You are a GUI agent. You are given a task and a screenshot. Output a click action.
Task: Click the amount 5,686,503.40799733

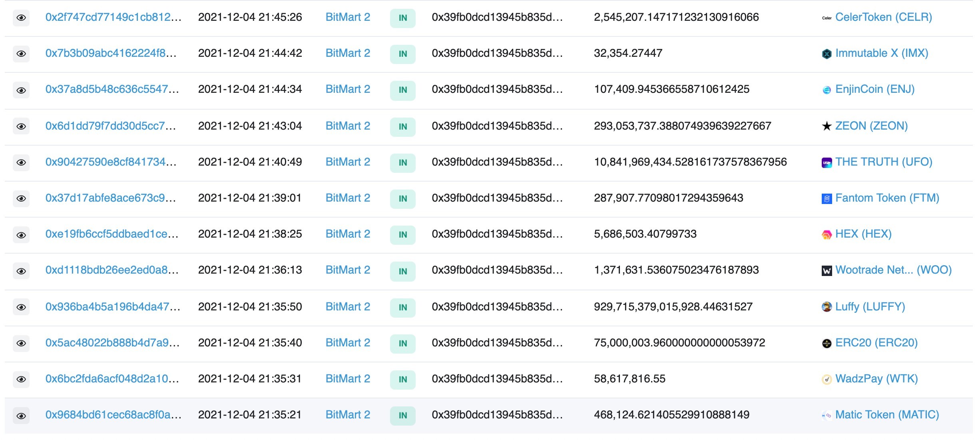(x=645, y=234)
